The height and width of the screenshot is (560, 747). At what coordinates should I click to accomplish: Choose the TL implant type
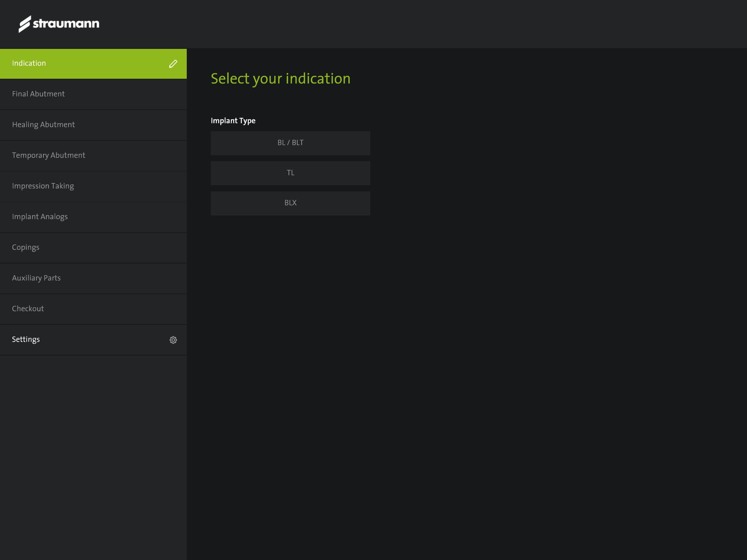tap(290, 173)
